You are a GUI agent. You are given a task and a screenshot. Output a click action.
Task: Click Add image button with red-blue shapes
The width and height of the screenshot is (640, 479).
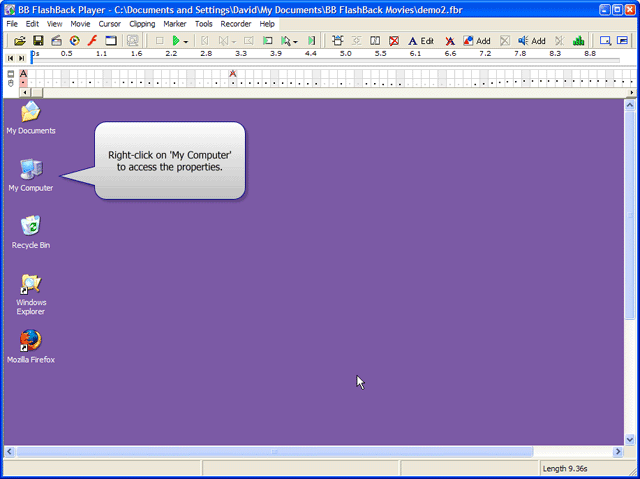coord(477,40)
